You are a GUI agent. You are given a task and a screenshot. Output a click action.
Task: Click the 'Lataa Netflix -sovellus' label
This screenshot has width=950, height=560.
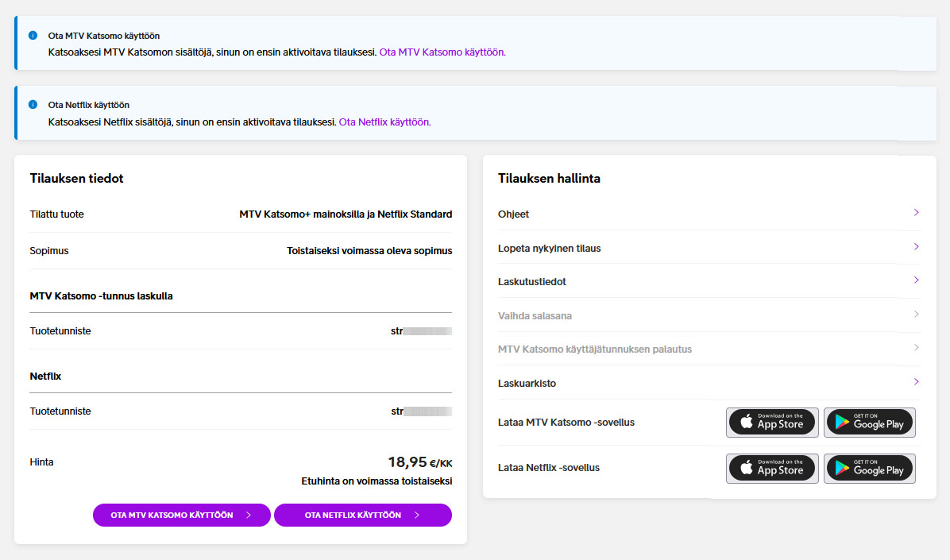(548, 468)
